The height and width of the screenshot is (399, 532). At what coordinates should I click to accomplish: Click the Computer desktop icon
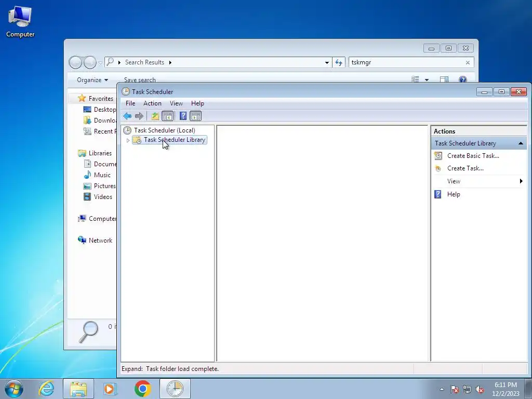coord(20,22)
